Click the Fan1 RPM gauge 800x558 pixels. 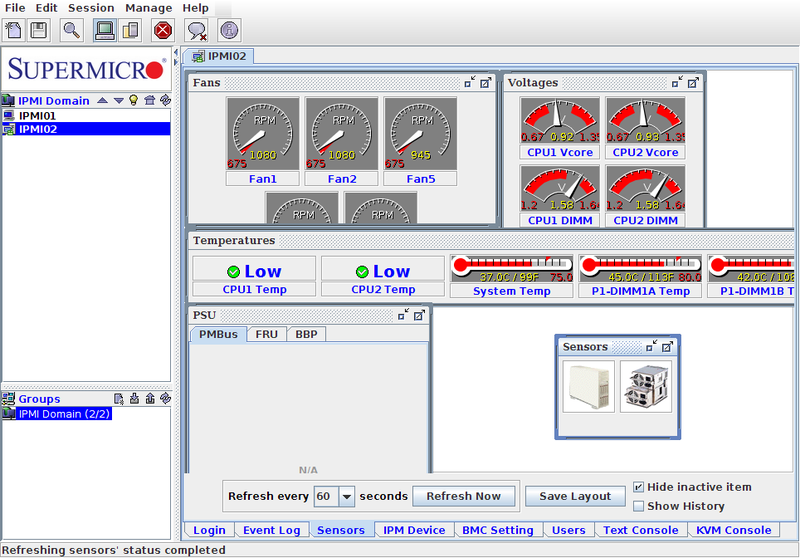pyautogui.click(x=263, y=134)
